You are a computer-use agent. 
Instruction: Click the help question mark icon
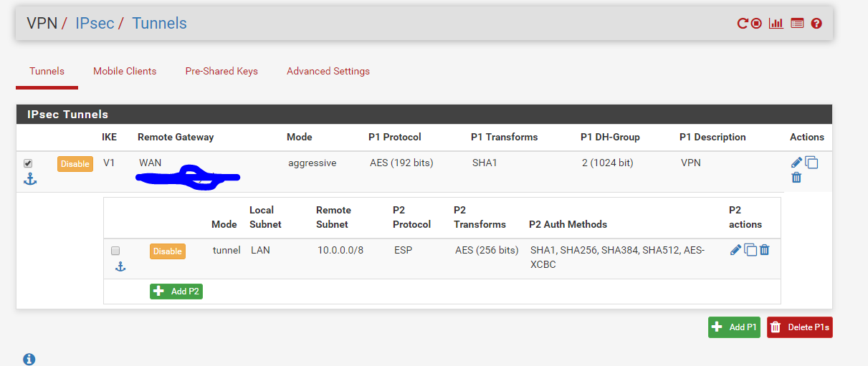[816, 24]
